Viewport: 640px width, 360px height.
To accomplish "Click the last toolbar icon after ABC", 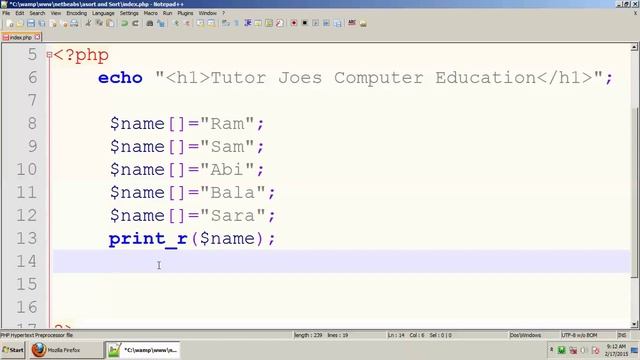I will (x=363, y=23).
